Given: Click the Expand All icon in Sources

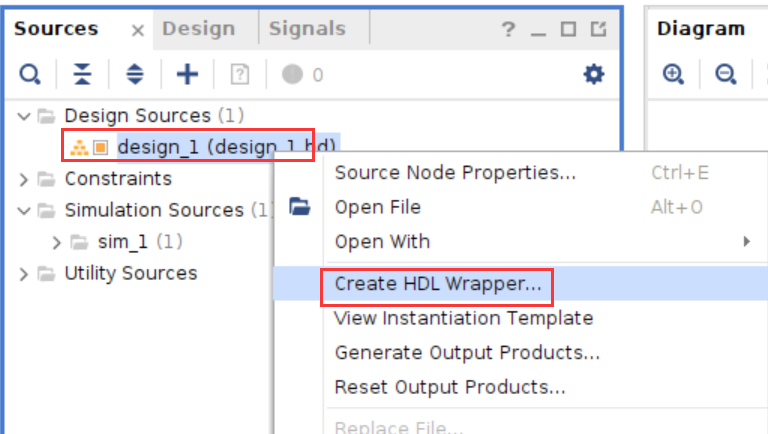Looking at the screenshot, I should [135, 74].
